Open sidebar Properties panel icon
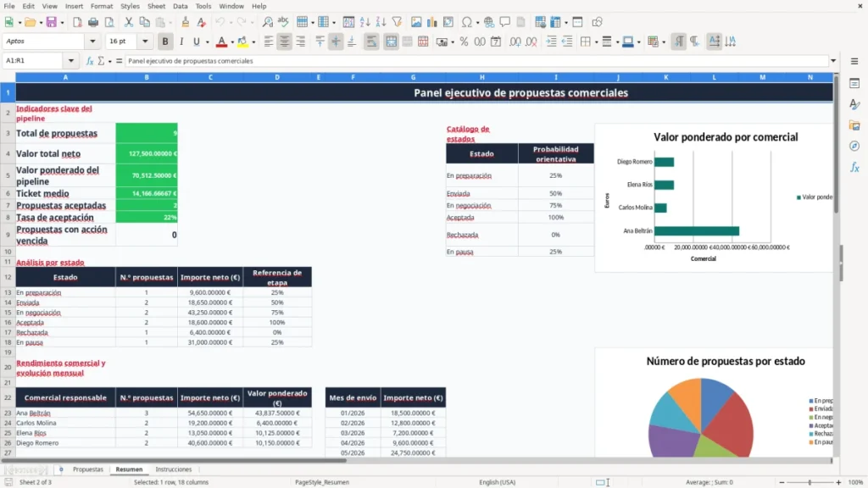Viewport: 868px width, 488px height. pyautogui.click(x=854, y=83)
